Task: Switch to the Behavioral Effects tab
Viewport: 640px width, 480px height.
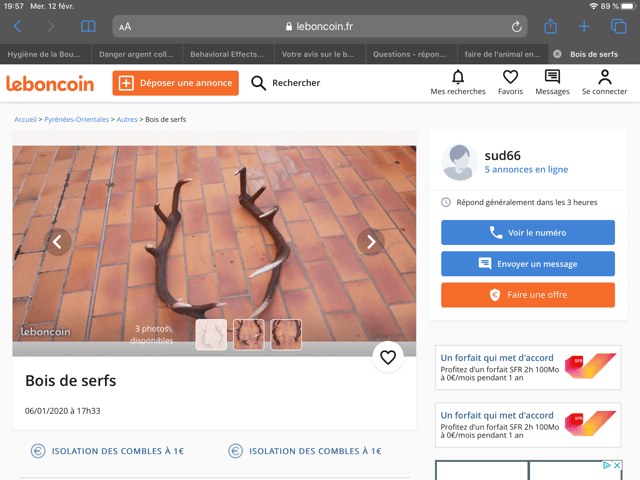Action: pos(228,54)
